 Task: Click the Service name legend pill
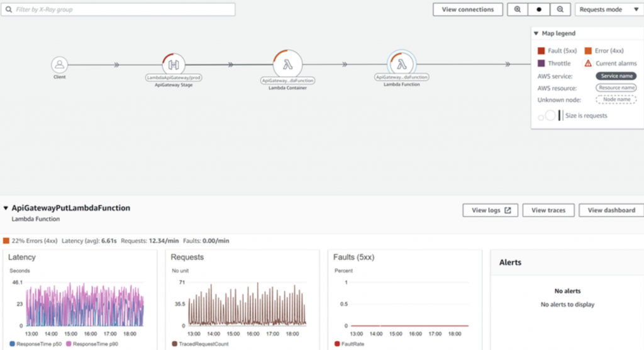click(616, 76)
